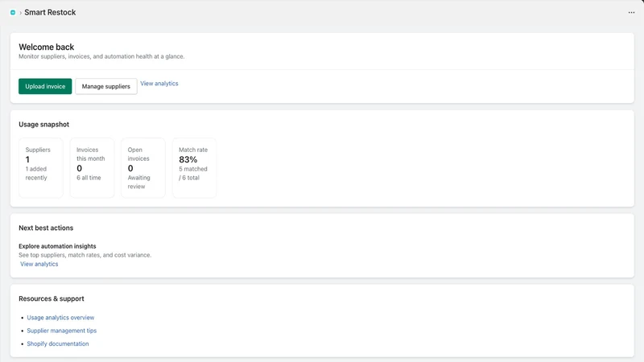This screenshot has width=644, height=362.
Task: Select the Match rate stat card
Action: [x=194, y=168]
